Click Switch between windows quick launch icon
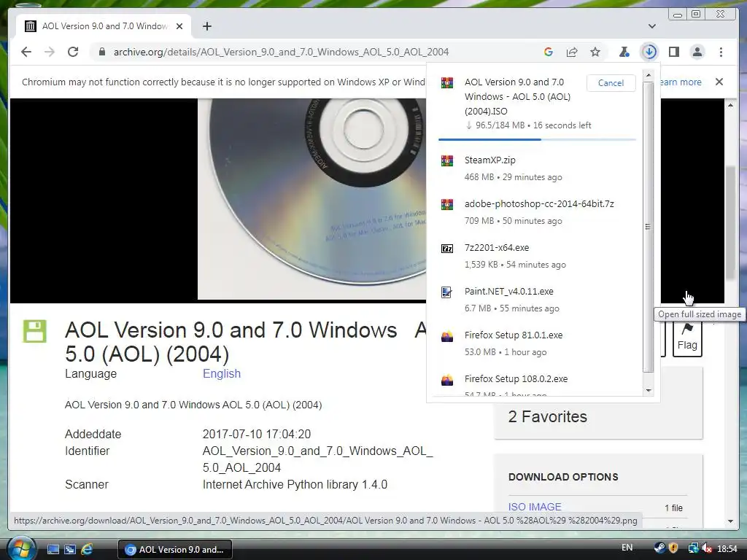747x560 pixels. (x=70, y=549)
